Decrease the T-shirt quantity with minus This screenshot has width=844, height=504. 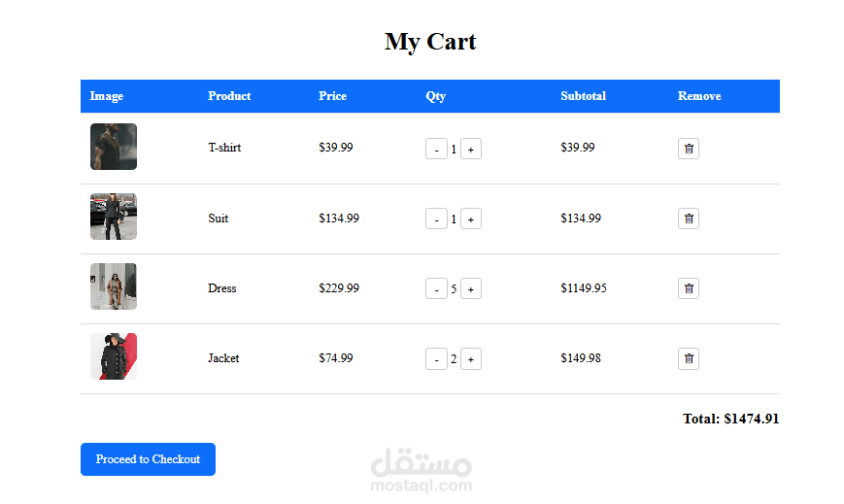(x=436, y=149)
